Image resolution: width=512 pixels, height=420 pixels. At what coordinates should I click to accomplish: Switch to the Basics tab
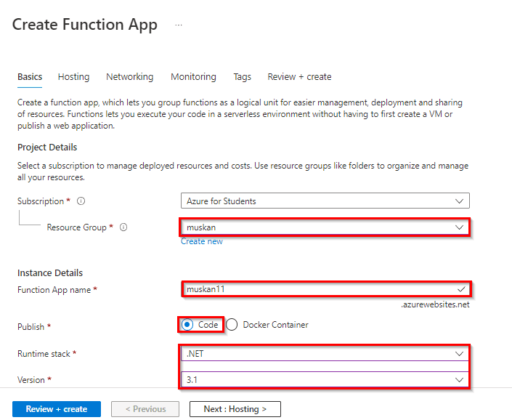(x=30, y=77)
